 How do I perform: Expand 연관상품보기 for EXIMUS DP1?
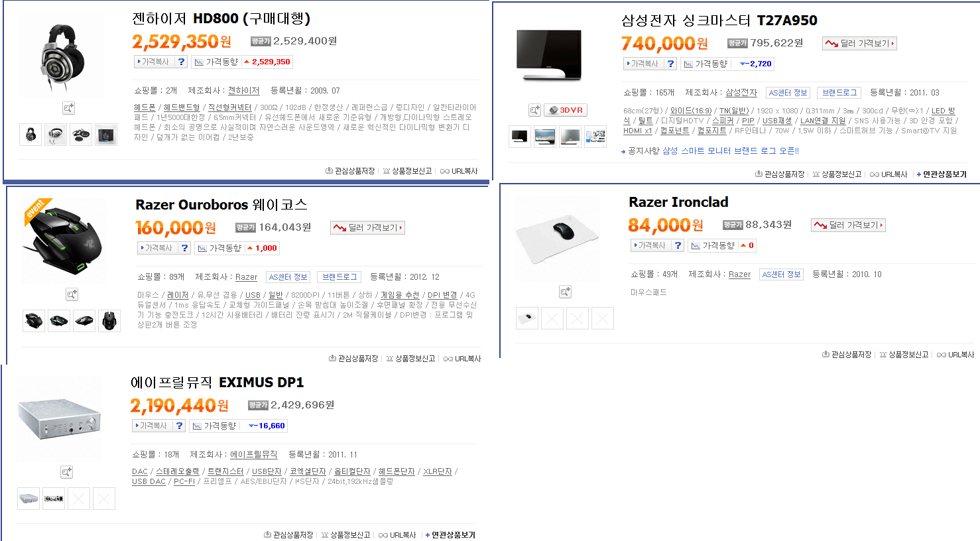(450, 535)
